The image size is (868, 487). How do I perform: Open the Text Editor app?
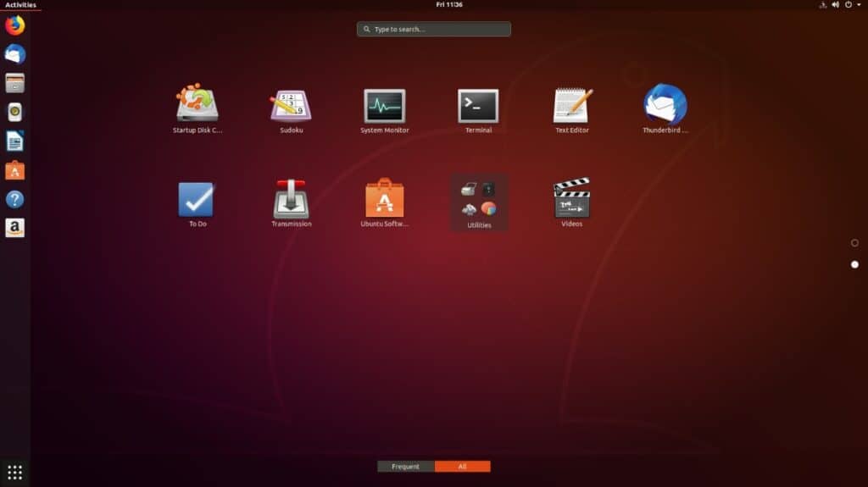tap(572, 105)
